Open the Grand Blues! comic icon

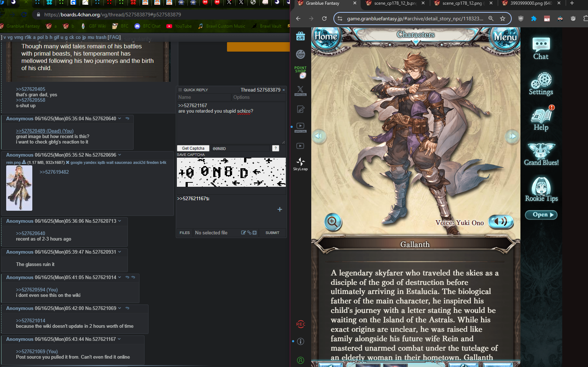541,154
